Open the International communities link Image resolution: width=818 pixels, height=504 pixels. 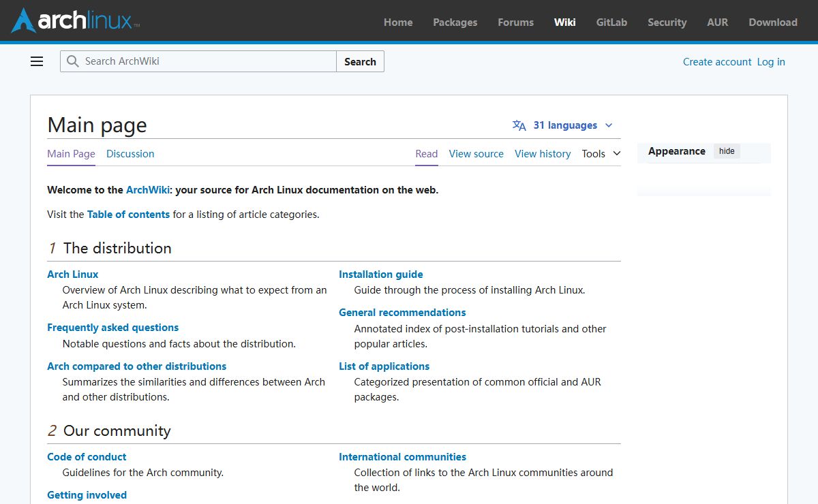(402, 457)
